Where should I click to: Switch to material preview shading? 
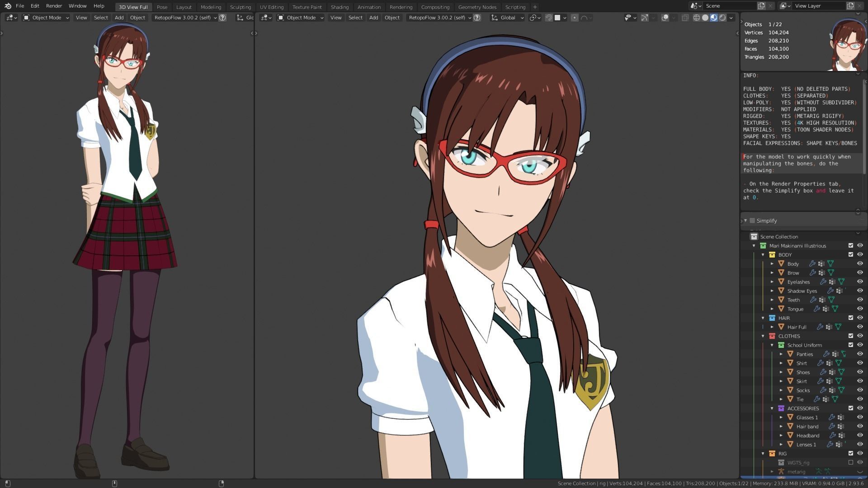[x=714, y=18]
